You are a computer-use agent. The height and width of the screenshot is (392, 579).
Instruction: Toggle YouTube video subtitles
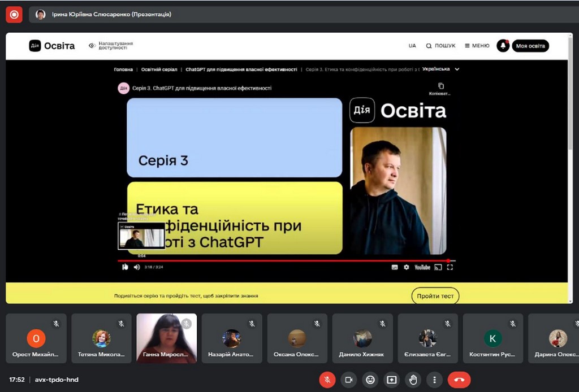click(x=395, y=267)
